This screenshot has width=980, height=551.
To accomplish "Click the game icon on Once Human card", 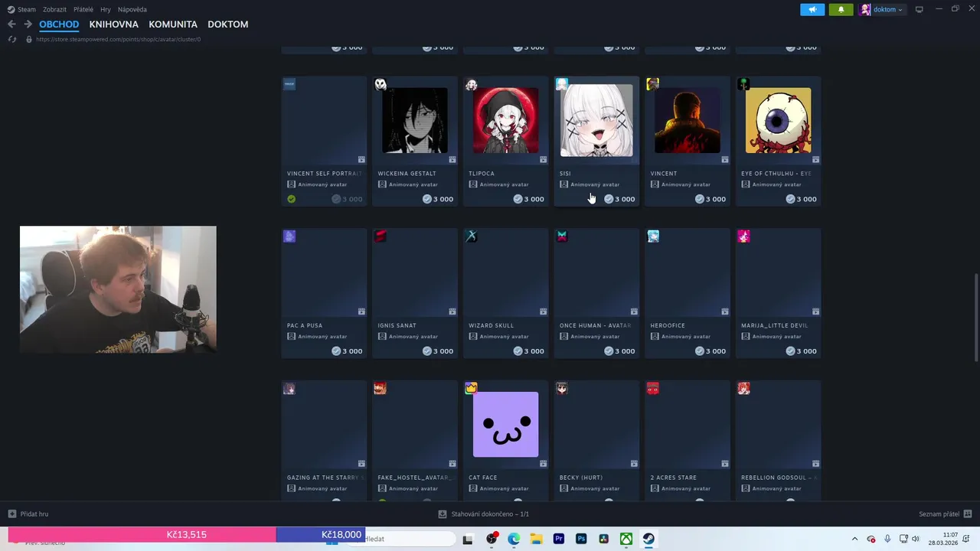I will tap(562, 236).
